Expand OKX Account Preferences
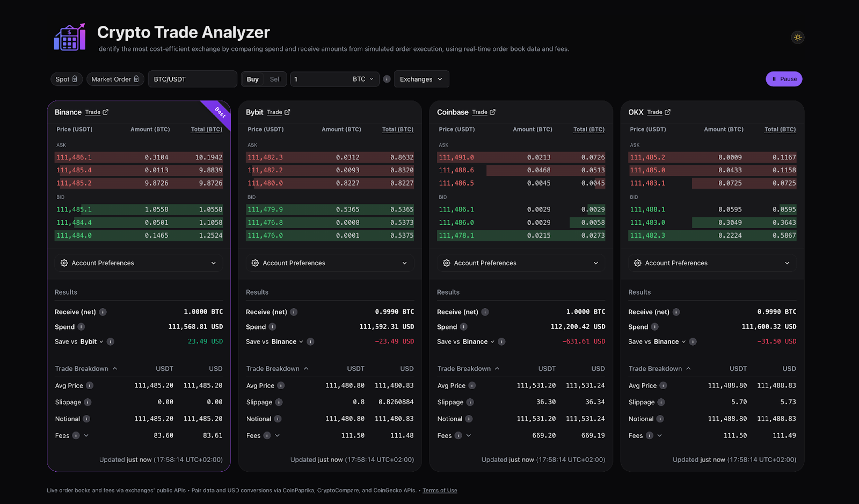 click(712, 263)
